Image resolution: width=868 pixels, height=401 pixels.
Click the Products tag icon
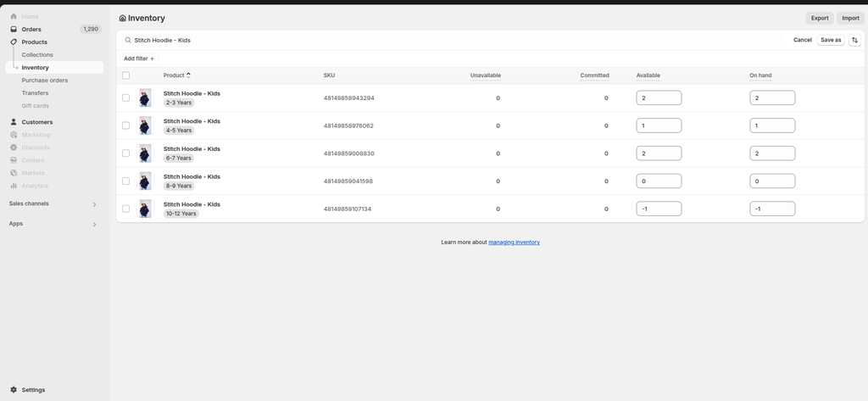pos(14,42)
